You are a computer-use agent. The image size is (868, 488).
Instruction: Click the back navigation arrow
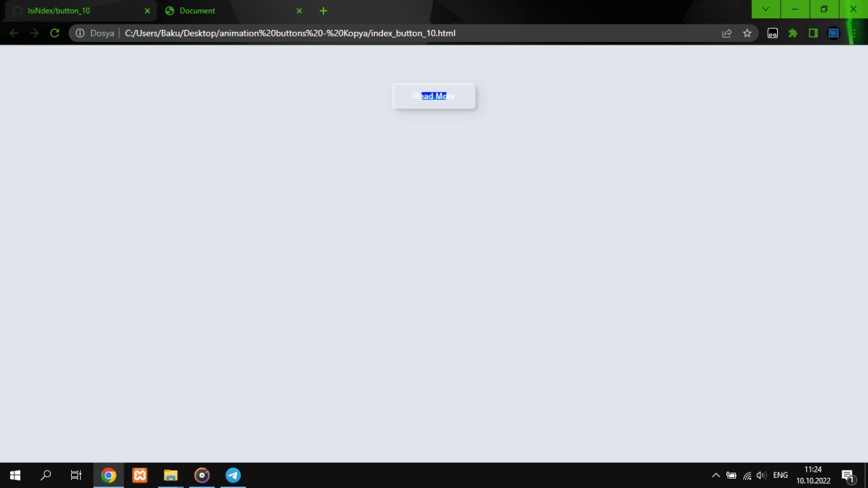coord(14,33)
